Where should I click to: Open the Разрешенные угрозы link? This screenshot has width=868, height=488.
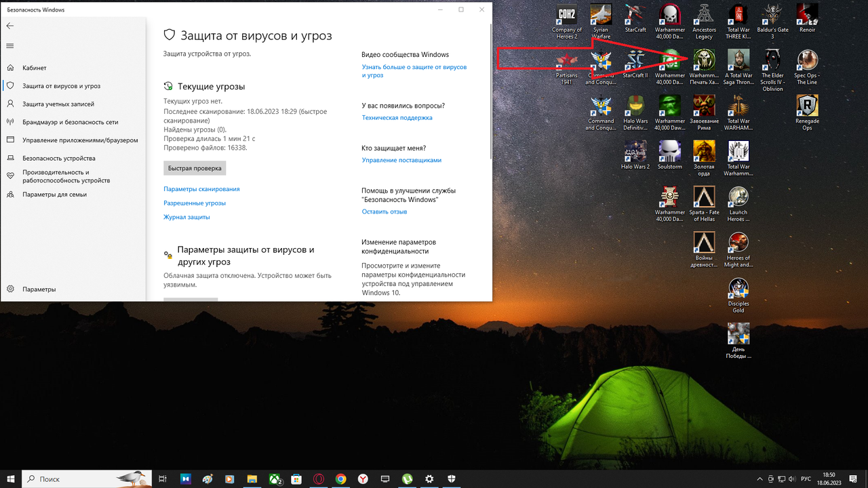[x=195, y=203]
